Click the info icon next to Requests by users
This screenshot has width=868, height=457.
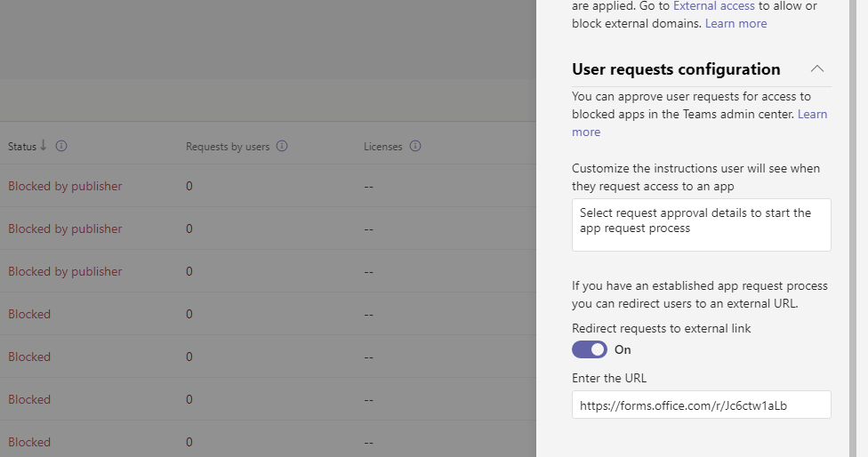(282, 146)
